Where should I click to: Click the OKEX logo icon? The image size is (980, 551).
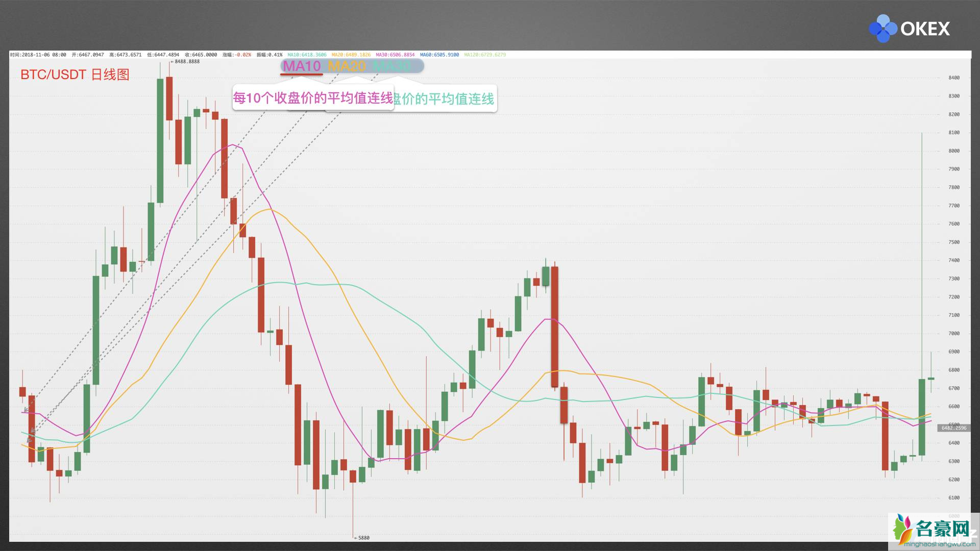click(x=883, y=29)
